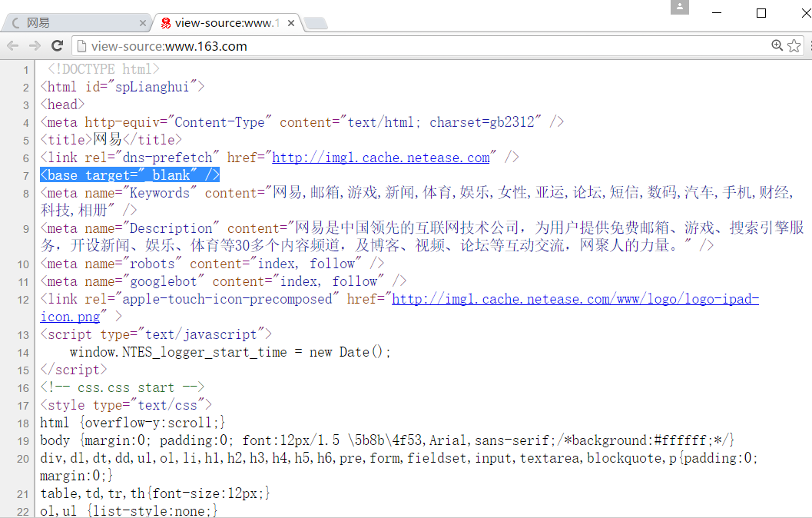Open the zoom magnifier in the address bar
This screenshot has height=518, width=812.
pyautogui.click(x=777, y=45)
